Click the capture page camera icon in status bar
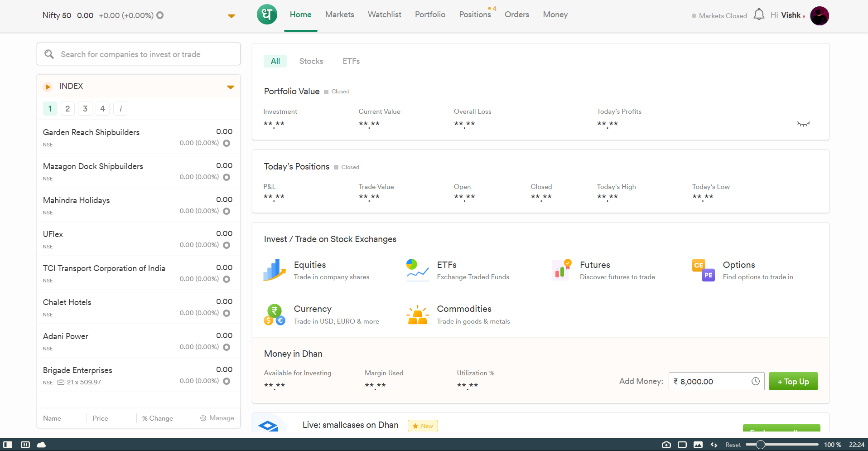Screen dimensions: 868x451 pyautogui.click(x=666, y=445)
